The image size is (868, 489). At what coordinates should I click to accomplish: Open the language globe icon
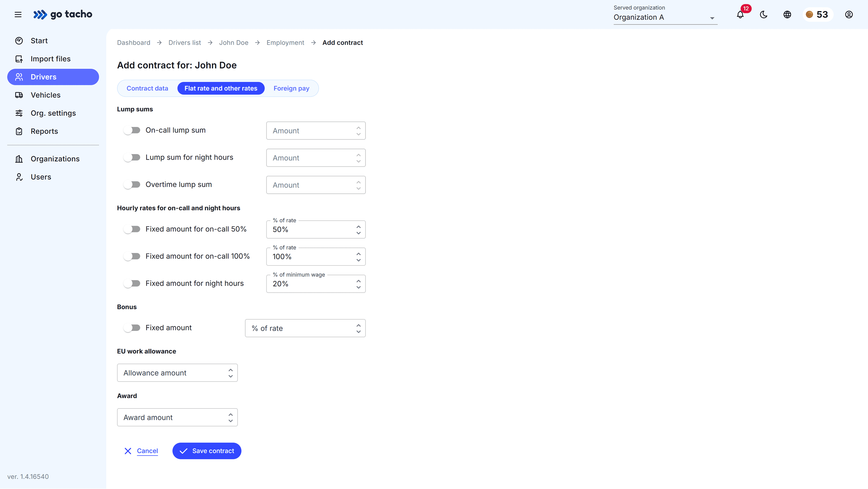coord(787,14)
